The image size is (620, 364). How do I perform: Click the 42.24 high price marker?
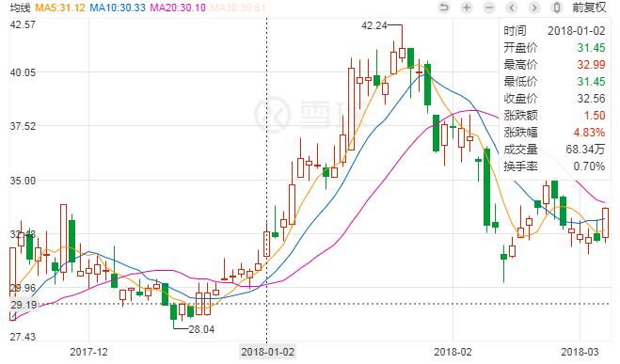[374, 25]
